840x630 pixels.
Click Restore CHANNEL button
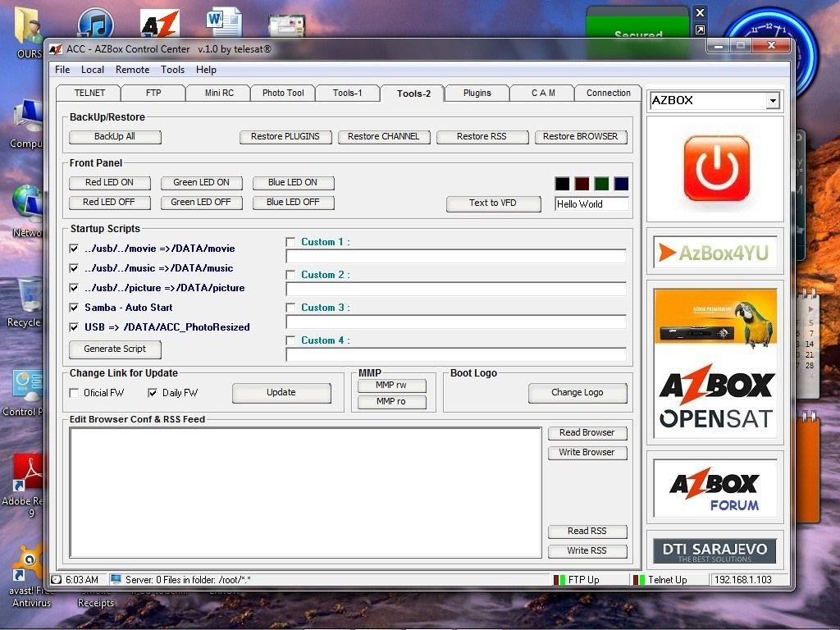click(384, 137)
